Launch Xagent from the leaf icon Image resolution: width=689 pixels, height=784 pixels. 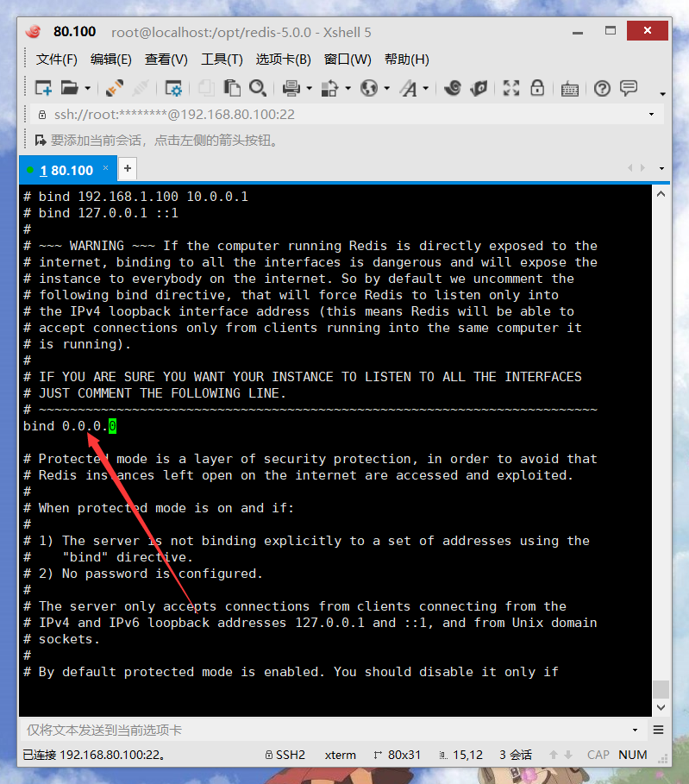(x=479, y=88)
